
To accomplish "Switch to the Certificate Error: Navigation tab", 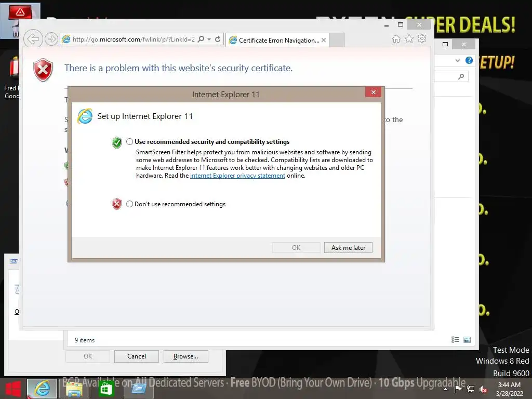I will (x=277, y=41).
